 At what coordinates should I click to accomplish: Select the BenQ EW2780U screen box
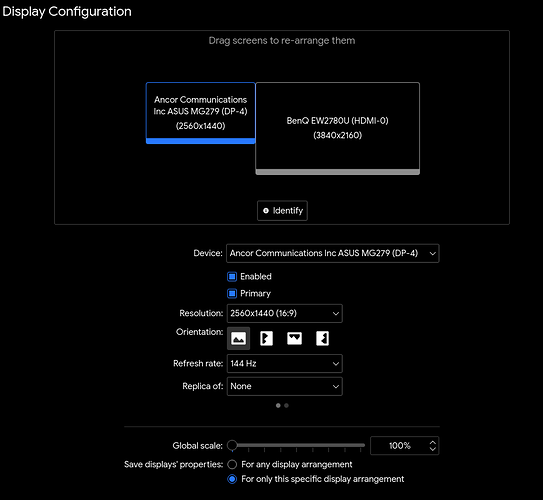(x=338, y=128)
